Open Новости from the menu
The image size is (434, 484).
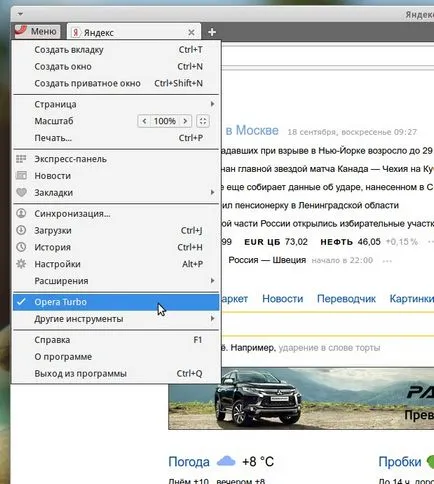116,176
